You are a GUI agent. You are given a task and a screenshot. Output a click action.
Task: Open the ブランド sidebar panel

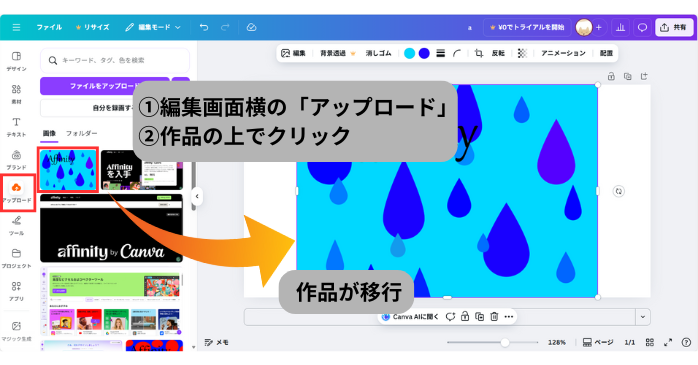(x=16, y=160)
